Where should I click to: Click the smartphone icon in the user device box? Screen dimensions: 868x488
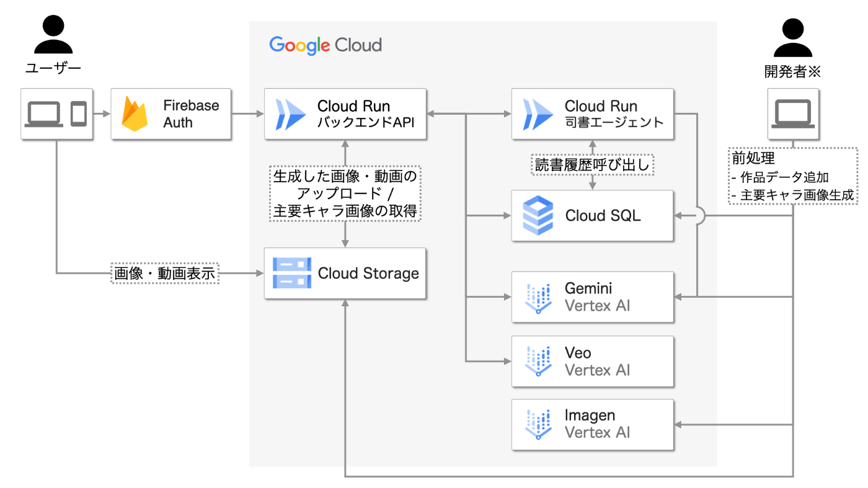point(78,114)
